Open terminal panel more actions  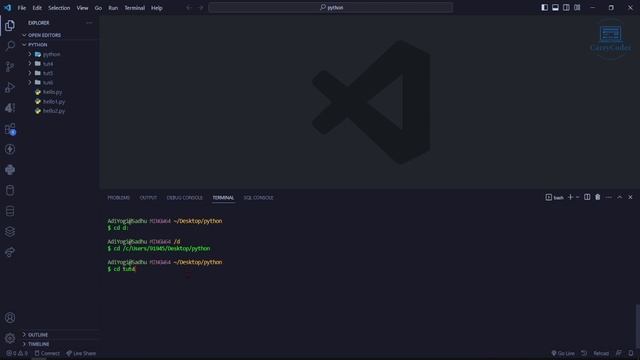(609, 197)
